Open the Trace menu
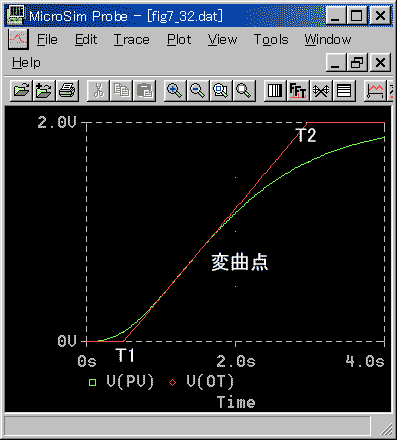Image resolution: width=397 pixels, height=440 pixels. 132,40
